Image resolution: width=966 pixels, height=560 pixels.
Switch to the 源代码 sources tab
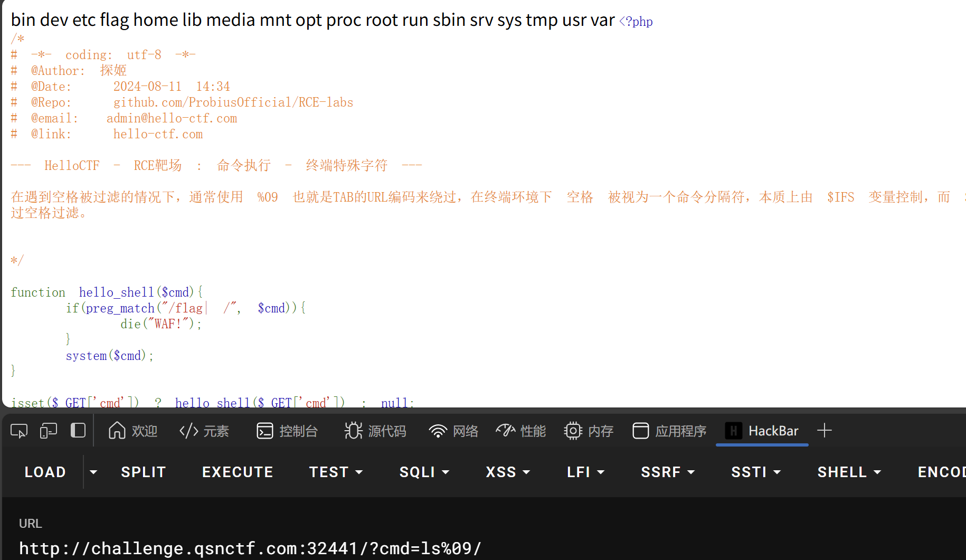pyautogui.click(x=375, y=431)
